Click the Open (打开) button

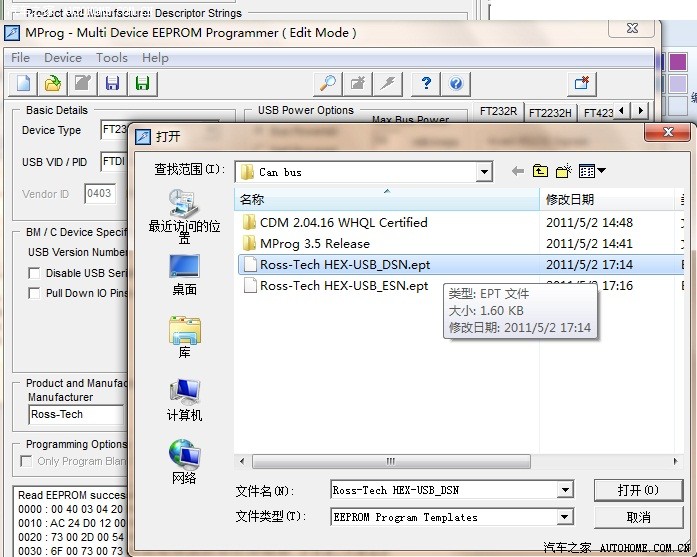(638, 490)
